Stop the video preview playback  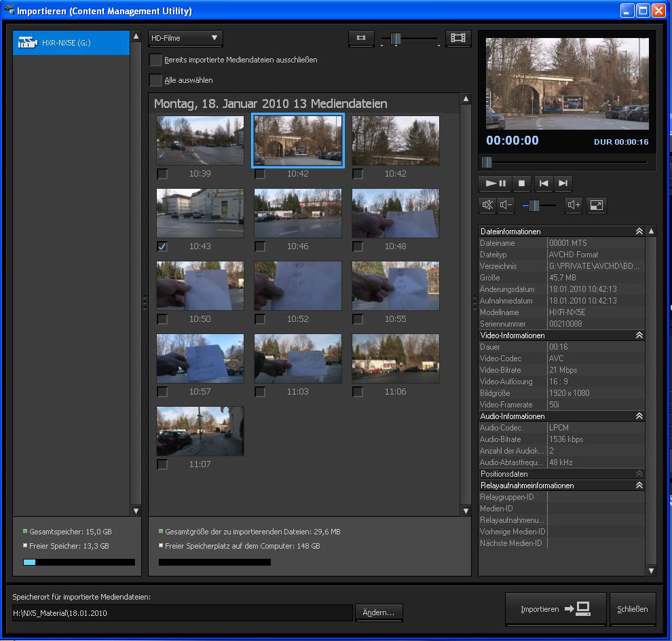[522, 183]
